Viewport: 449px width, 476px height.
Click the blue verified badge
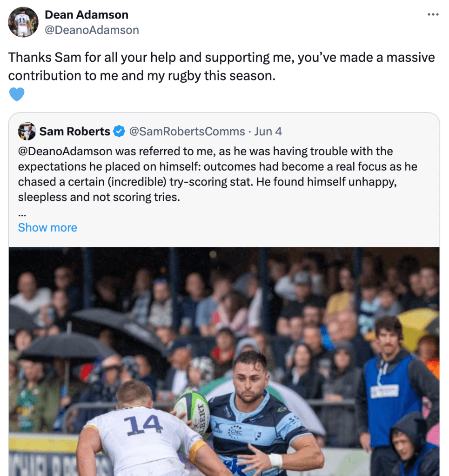119,132
